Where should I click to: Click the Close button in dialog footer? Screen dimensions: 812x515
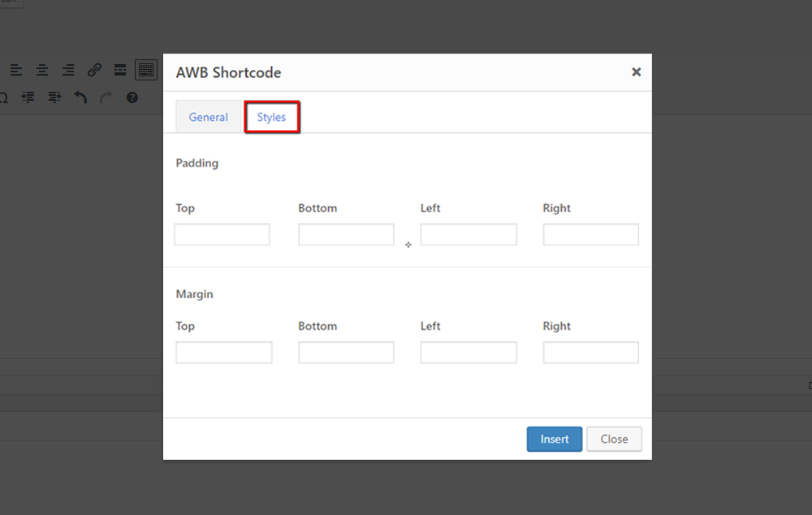coord(614,439)
